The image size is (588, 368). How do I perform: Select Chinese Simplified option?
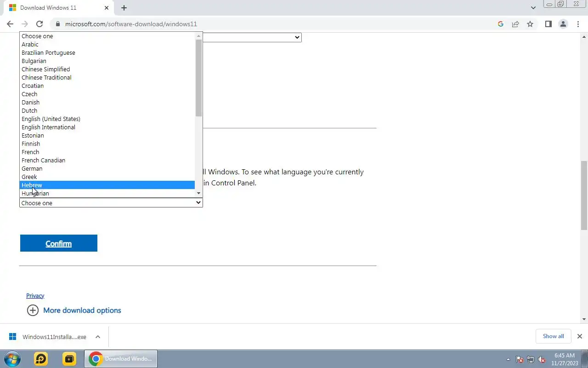[x=107, y=69]
